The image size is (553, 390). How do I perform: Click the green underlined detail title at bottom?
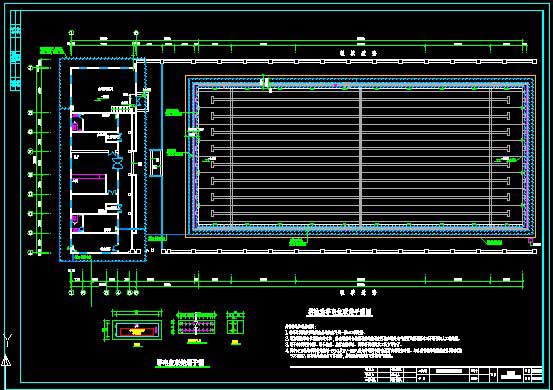point(181,363)
